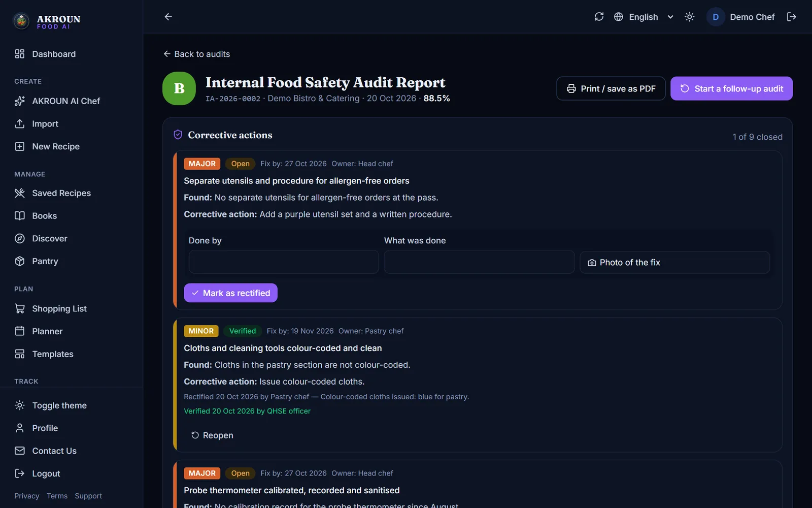The height and width of the screenshot is (508, 812).
Task: Click the Demo Chef avatar
Action: pos(716,17)
